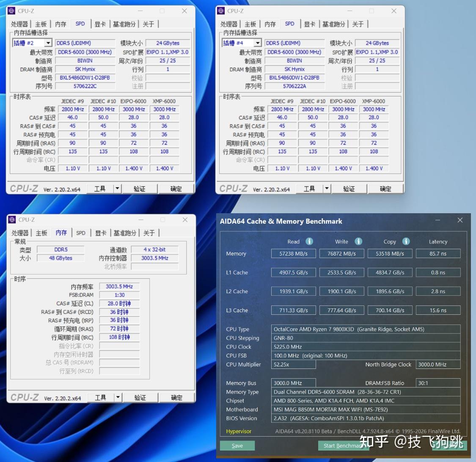Click CPU-Z app icon in memory tab window title
Screen dimensions: 476x462
[x=12, y=220]
